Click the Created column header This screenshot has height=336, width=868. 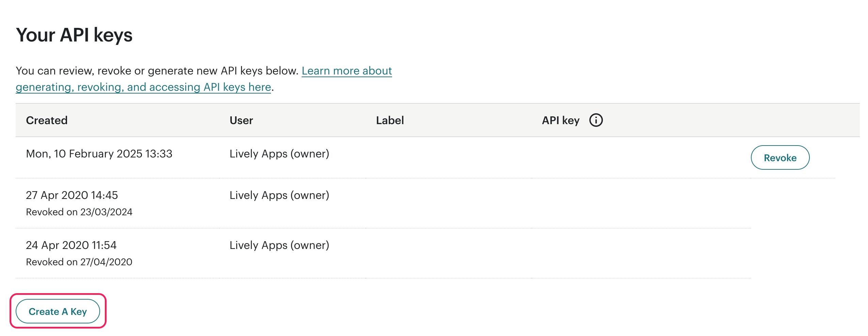pyautogui.click(x=47, y=120)
